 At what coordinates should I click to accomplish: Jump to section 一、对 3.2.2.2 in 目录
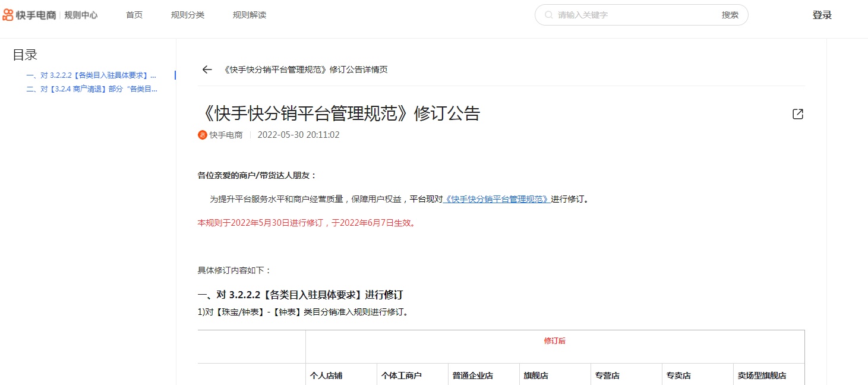(91, 75)
